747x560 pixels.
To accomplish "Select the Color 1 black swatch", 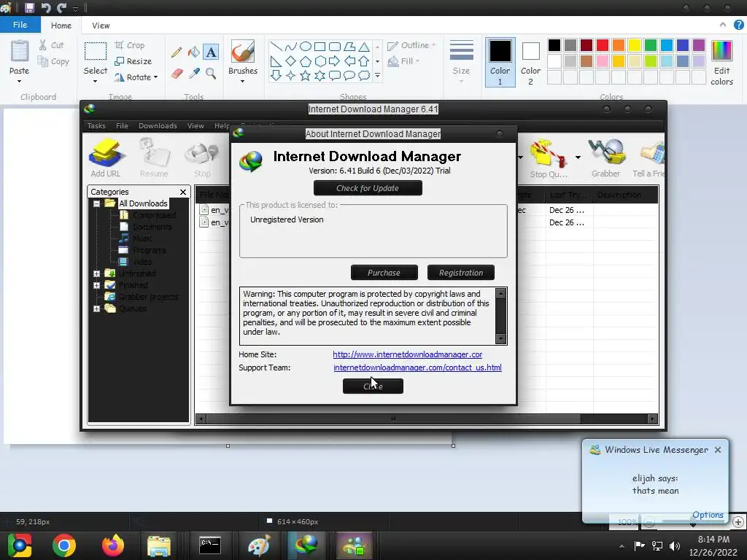I will click(x=500, y=62).
